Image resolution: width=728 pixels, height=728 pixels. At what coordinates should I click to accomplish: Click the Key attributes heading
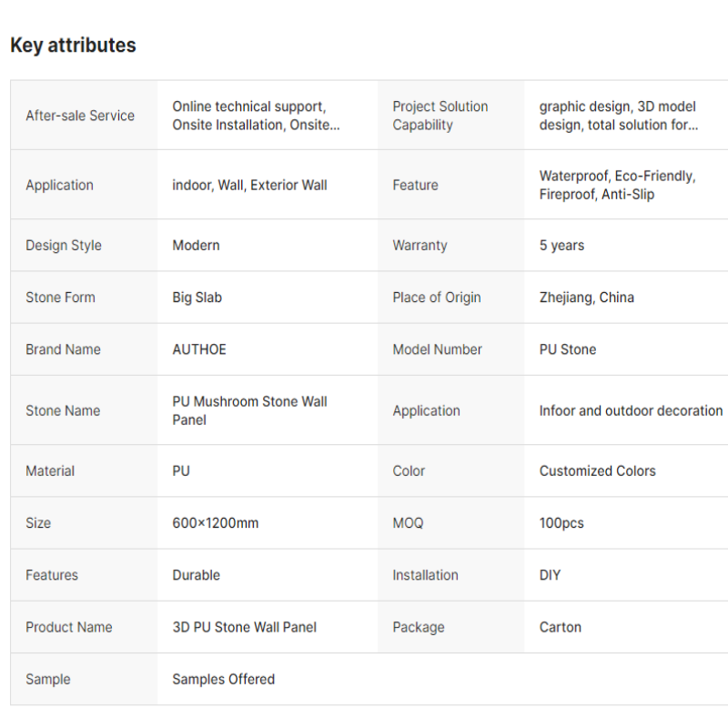point(73,45)
